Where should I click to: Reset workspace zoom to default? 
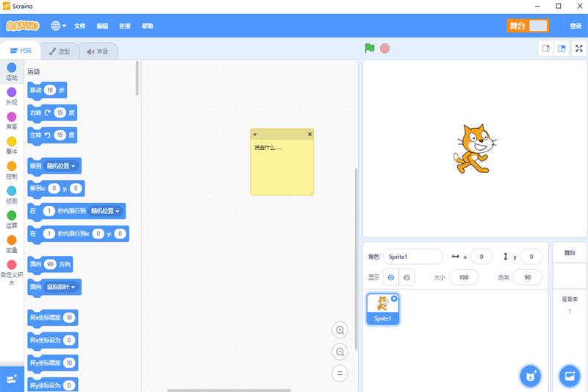point(340,373)
